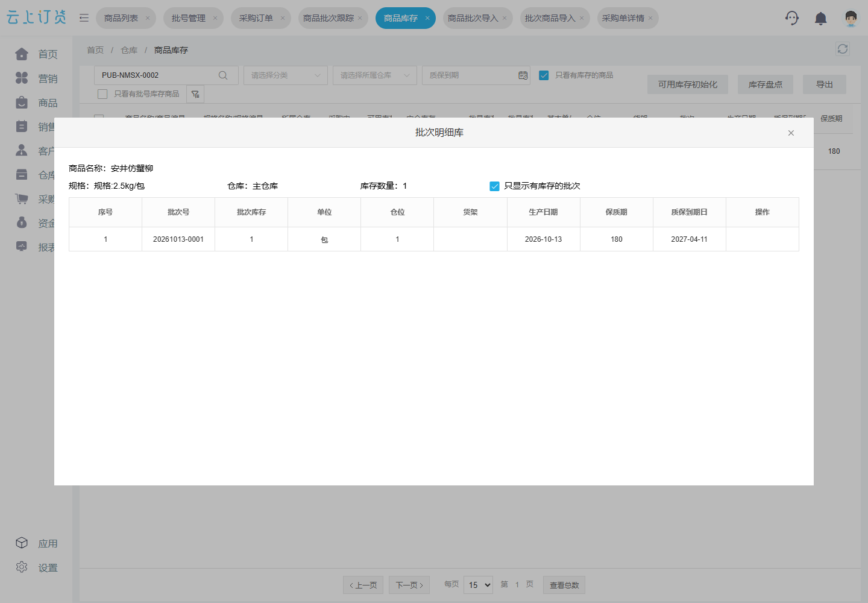The width and height of the screenshot is (868, 603).
Task: Click the 查看总数 button
Action: point(564,585)
